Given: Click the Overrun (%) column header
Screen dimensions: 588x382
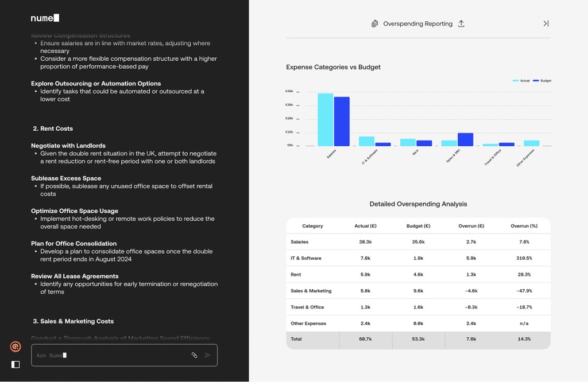Looking at the screenshot, I should pyautogui.click(x=524, y=226).
